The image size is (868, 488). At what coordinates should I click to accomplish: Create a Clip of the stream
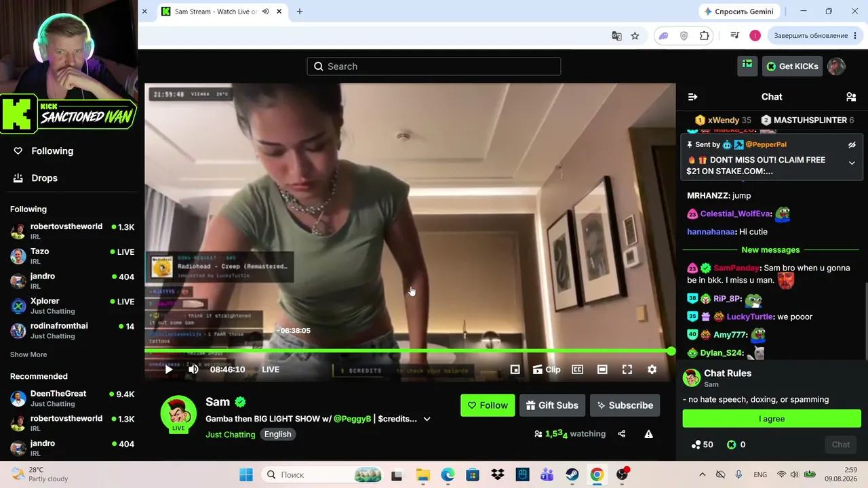click(547, 369)
